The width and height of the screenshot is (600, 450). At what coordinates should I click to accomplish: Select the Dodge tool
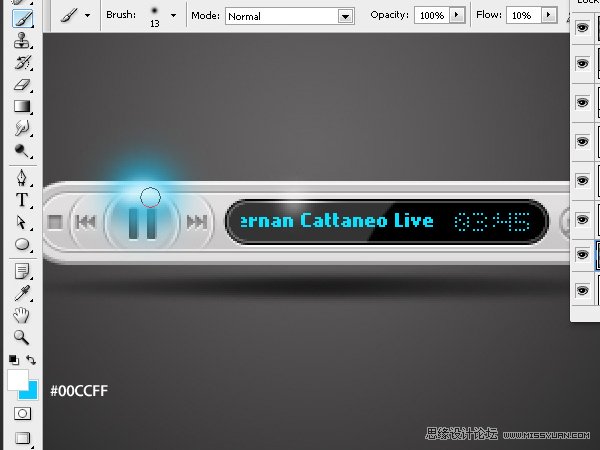[22, 150]
